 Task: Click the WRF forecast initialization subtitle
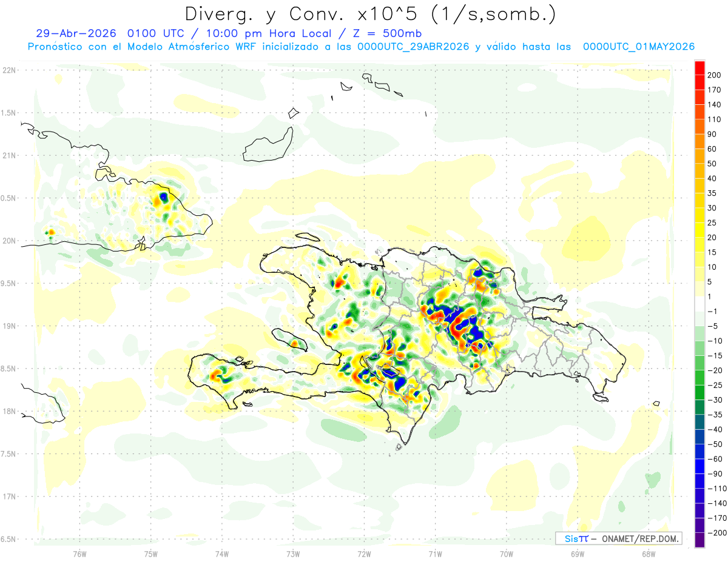[361, 47]
